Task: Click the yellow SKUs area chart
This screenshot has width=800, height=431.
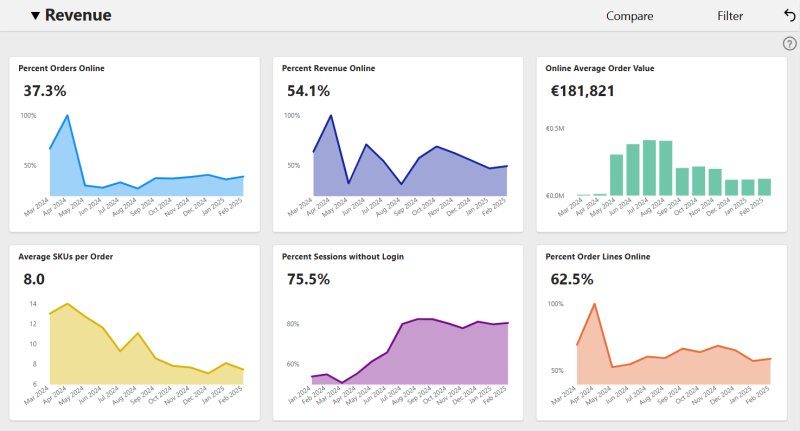Action: 146,357
